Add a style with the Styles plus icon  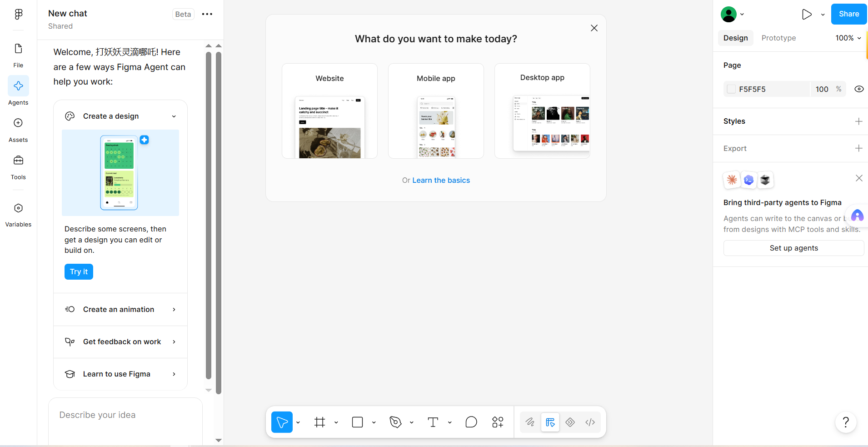click(858, 121)
